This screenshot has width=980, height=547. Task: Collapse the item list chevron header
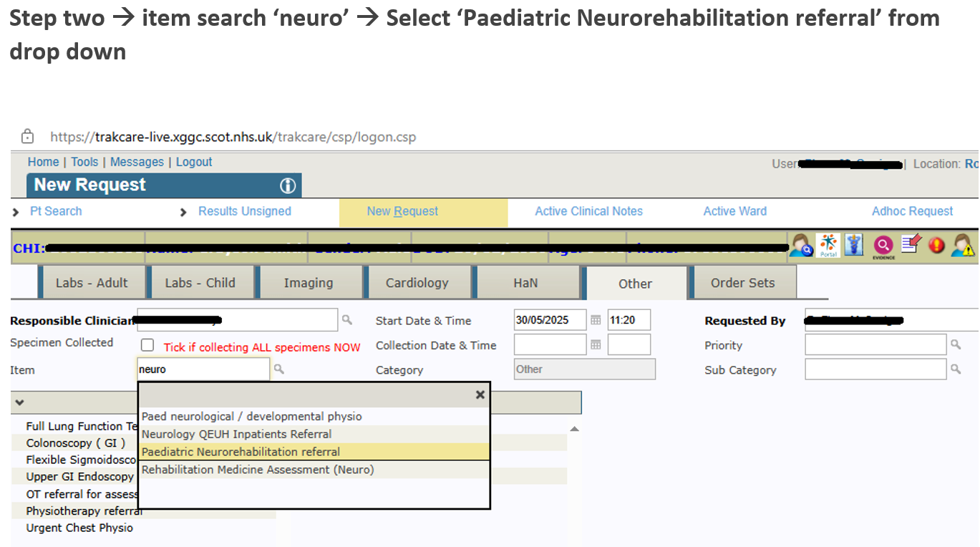click(19, 402)
